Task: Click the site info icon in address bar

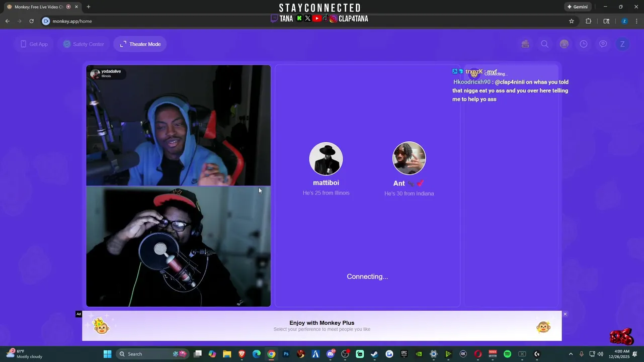Action: click(46, 21)
